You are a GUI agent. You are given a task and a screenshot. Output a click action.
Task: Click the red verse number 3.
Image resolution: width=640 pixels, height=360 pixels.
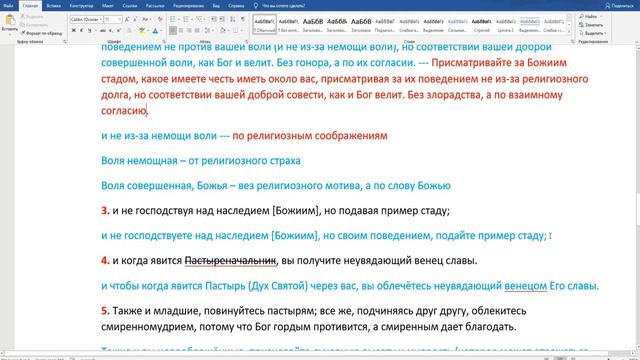[x=105, y=211]
